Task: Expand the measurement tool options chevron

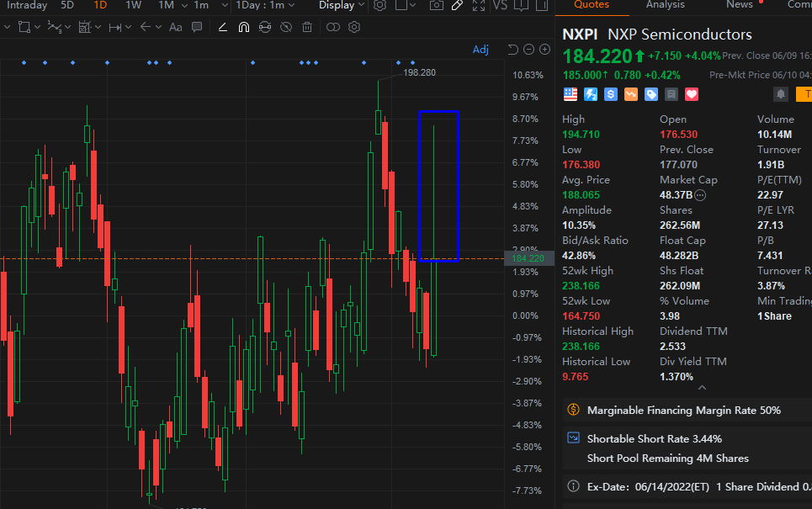Action: 128,27
